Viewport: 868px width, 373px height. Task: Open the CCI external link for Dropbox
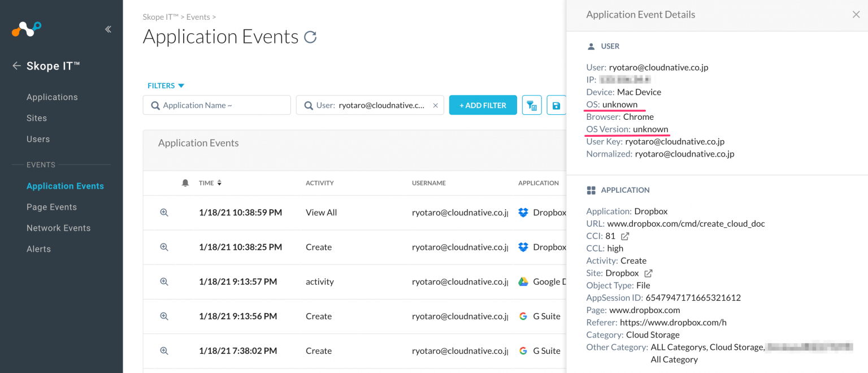[624, 236]
